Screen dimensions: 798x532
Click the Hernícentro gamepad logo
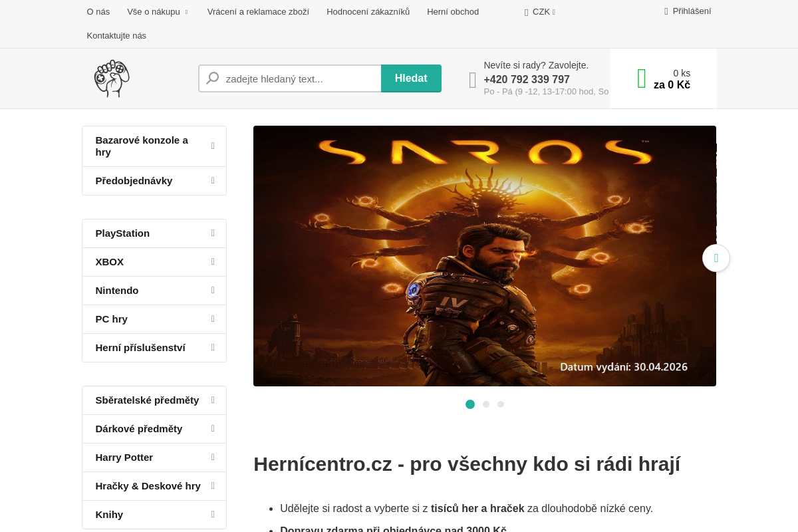click(112, 78)
